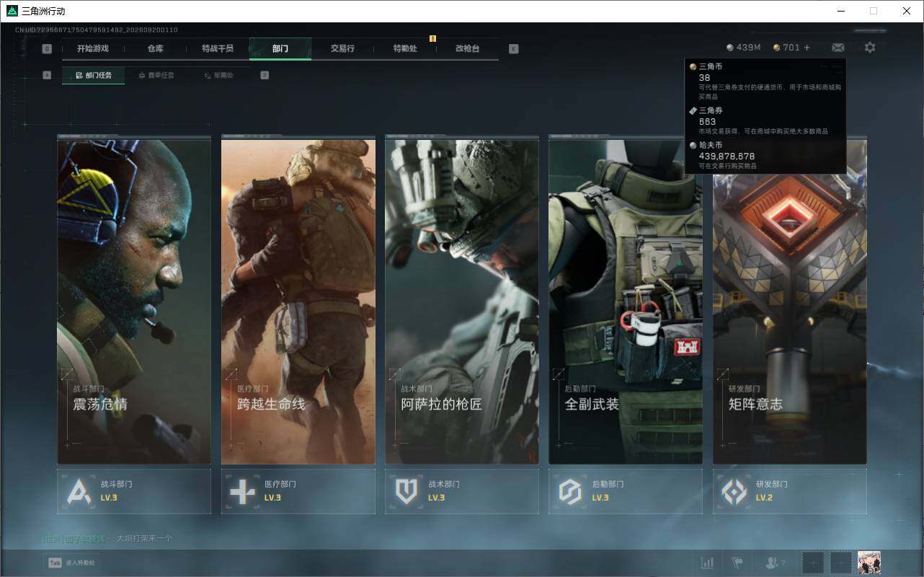Click the A key hint beside 部门任务
The width and height of the screenshot is (924, 577).
(x=47, y=75)
